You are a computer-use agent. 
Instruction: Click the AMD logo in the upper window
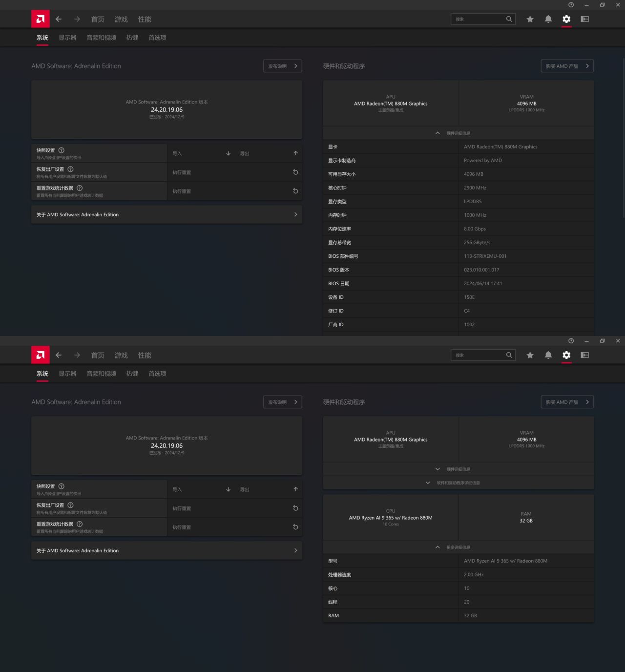tap(41, 19)
